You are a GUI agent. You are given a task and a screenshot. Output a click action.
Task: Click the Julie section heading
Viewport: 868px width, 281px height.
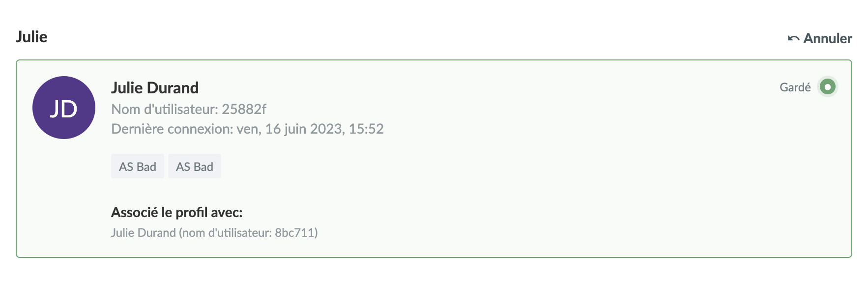[31, 37]
